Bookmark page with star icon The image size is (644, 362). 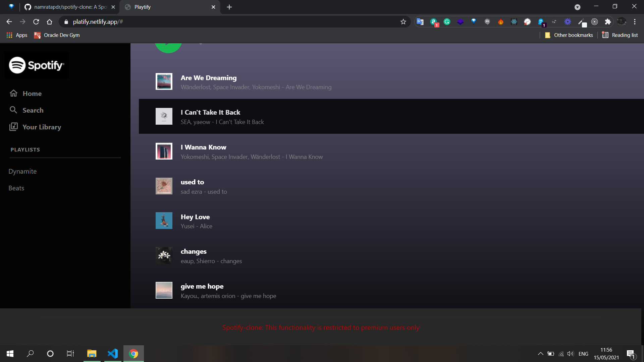[403, 22]
